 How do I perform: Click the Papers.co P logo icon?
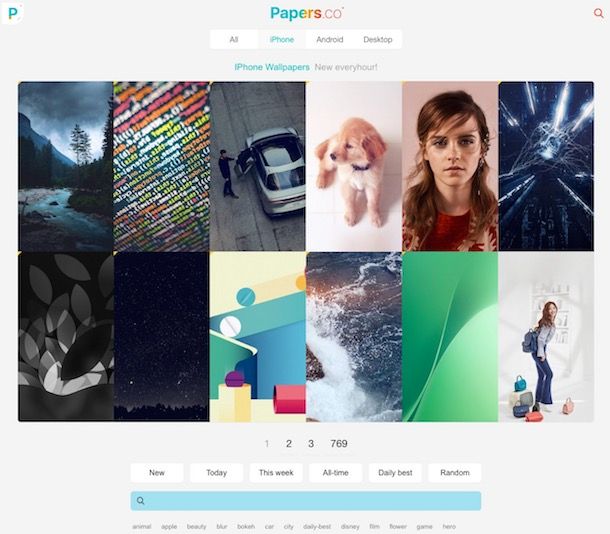pyautogui.click(x=12, y=13)
